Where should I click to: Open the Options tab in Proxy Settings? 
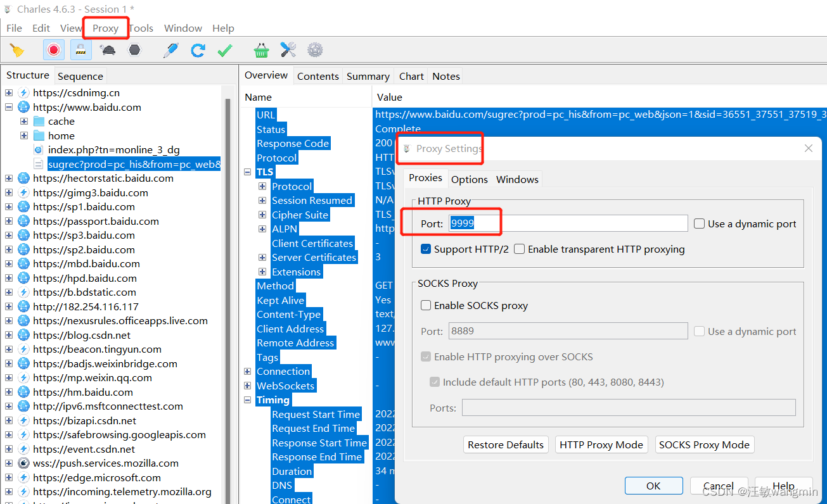click(470, 179)
